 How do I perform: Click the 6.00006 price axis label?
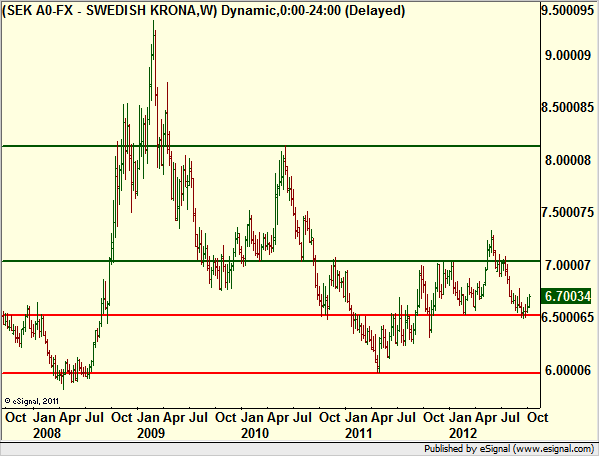click(568, 370)
